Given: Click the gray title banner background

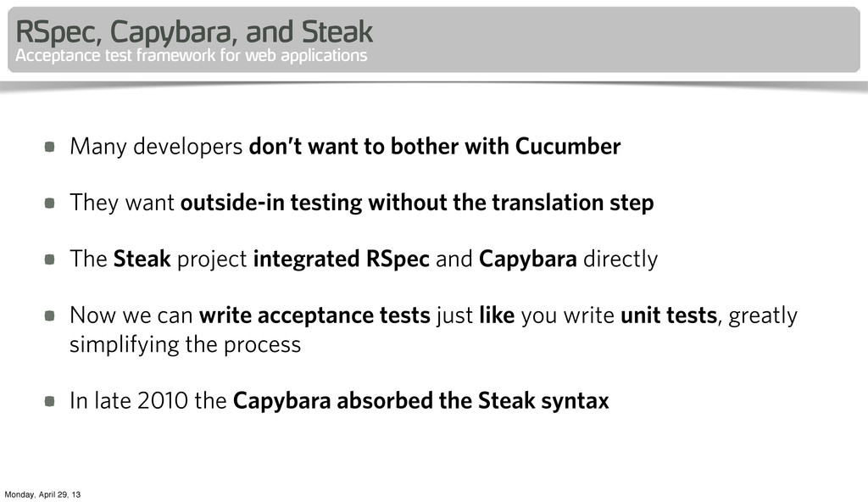Looking at the screenshot, I should [609, 40].
